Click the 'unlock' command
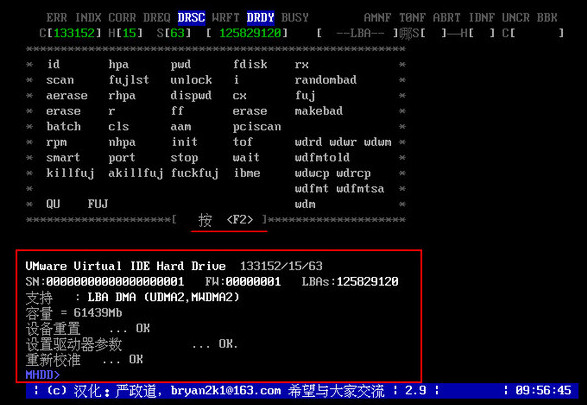The height and width of the screenshot is (405, 587). point(191,80)
